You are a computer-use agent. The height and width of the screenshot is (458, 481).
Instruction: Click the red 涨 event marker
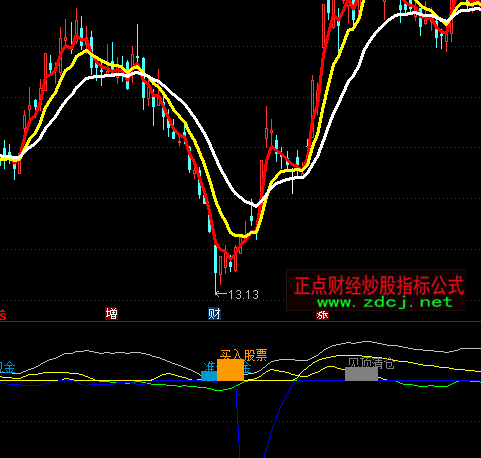tap(322, 315)
